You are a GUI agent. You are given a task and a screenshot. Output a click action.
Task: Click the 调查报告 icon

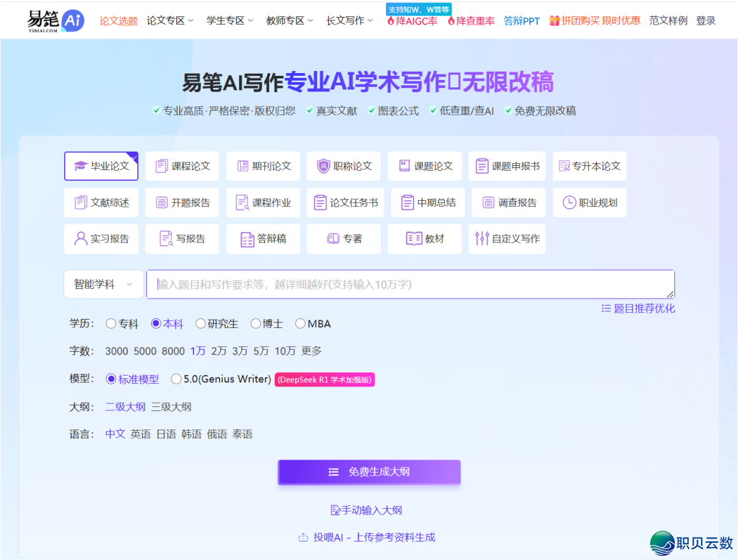coord(489,203)
